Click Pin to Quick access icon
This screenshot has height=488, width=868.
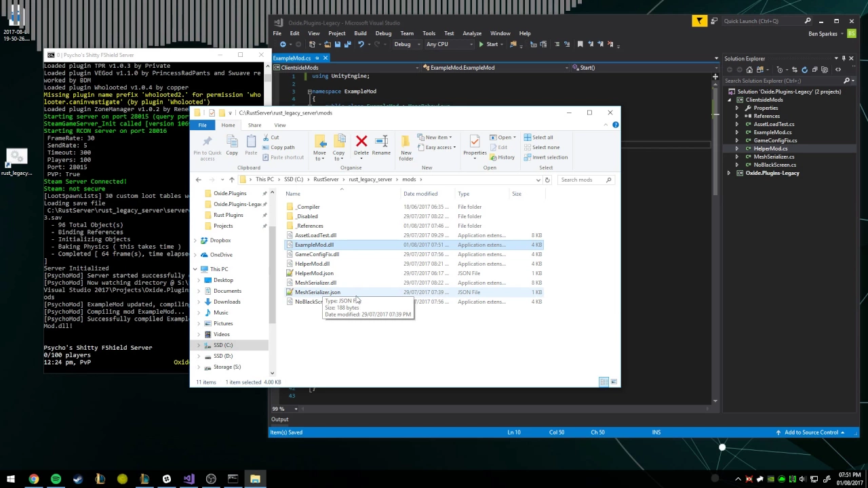pyautogui.click(x=208, y=141)
